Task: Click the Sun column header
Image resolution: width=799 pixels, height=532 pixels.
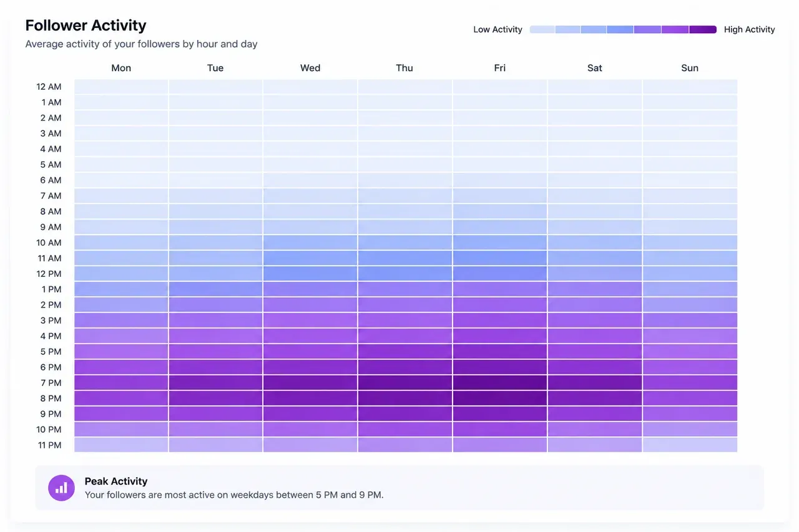Action: tap(690, 68)
